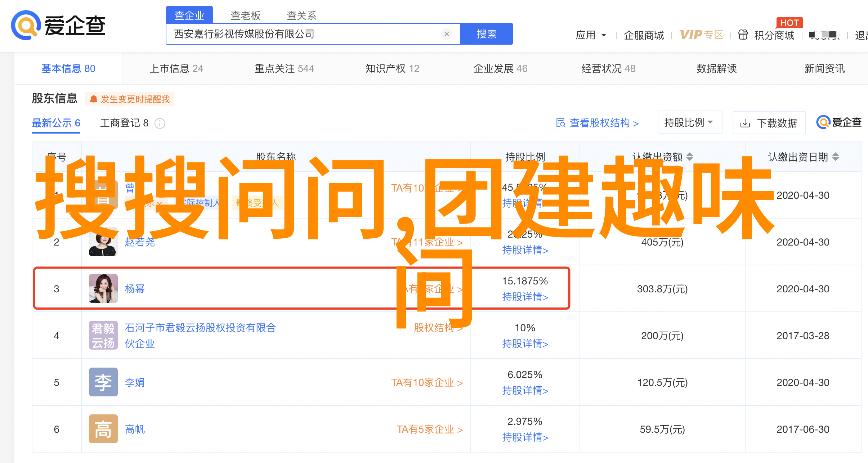Viewport: 868px width, 463px height.
Task: Open the 经营状况 48 tab
Action: [609, 68]
